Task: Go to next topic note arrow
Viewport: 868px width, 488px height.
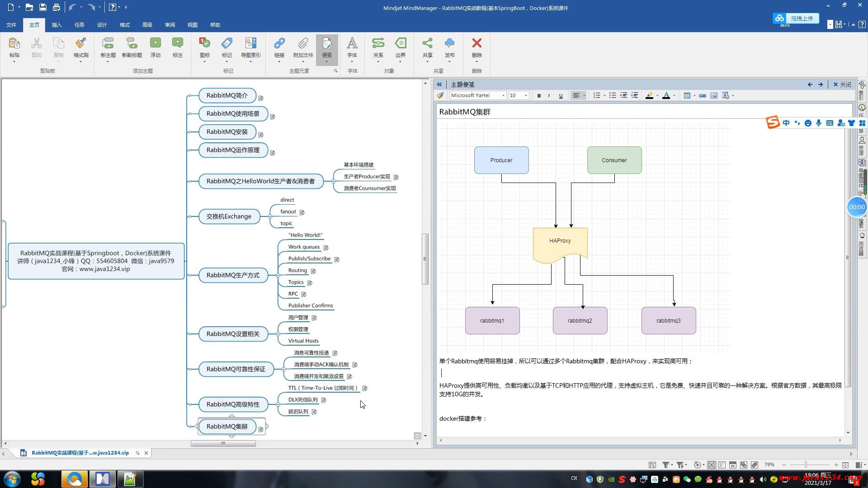Action: coord(821,84)
